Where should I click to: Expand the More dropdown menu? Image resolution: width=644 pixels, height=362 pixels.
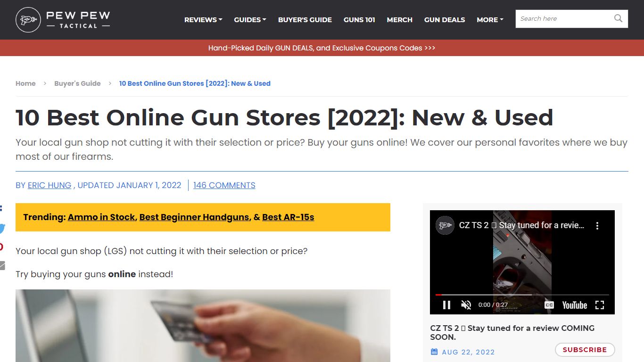click(490, 20)
